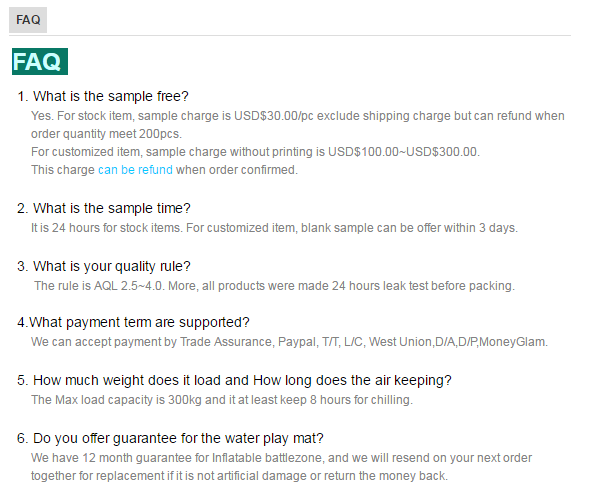Click the green FAQ heading banner
This screenshot has width=610, height=493.
(39, 62)
